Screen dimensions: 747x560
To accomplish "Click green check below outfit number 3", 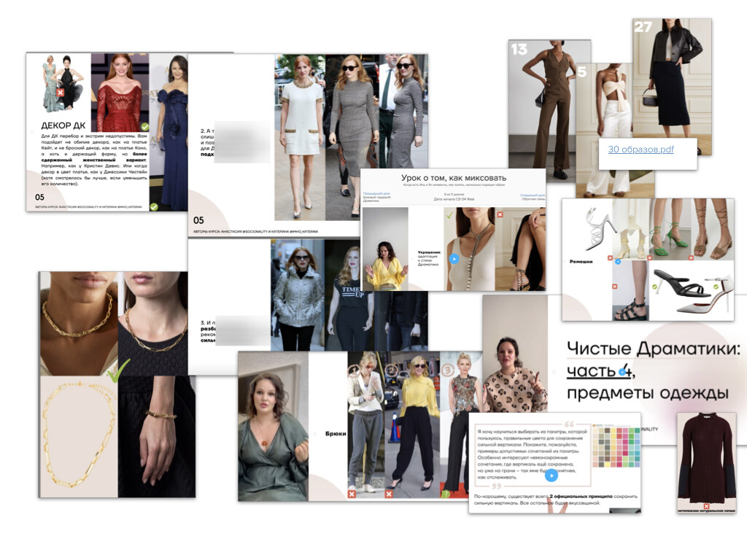I will pos(445,494).
